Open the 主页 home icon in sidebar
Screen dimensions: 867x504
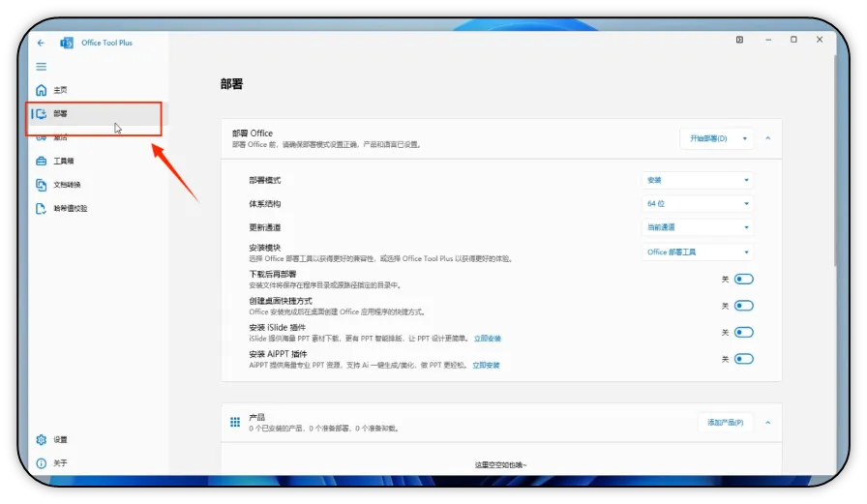click(41, 90)
